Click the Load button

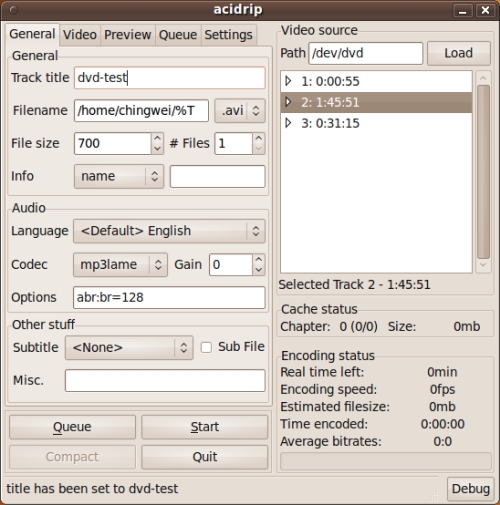[459, 53]
